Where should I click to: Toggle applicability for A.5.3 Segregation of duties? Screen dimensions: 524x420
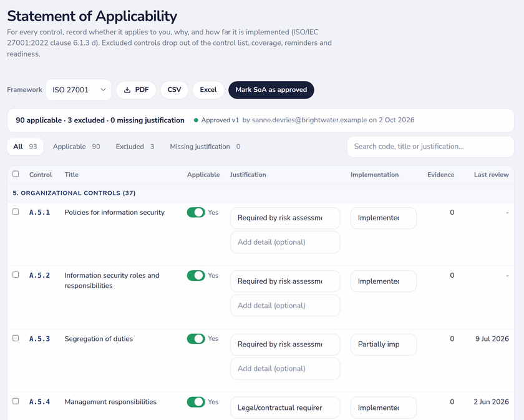click(196, 339)
